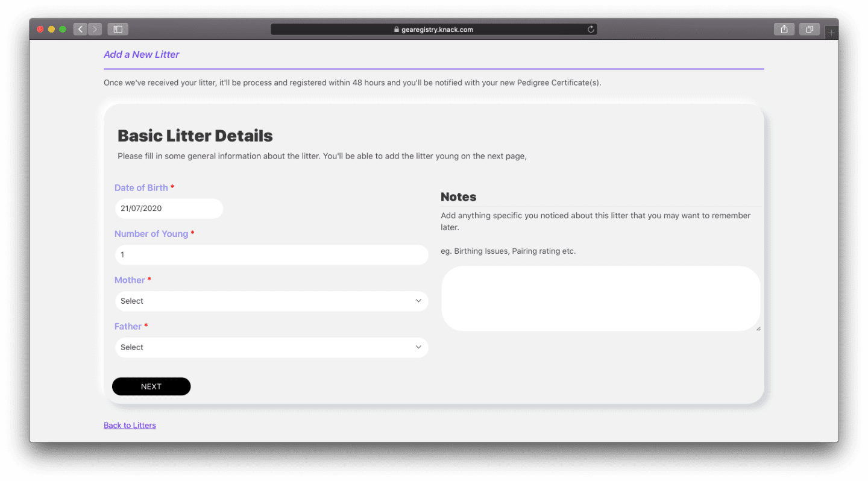The image size is (868, 481).
Task: Click the gearegistry.knack.com address bar
Action: click(x=434, y=30)
